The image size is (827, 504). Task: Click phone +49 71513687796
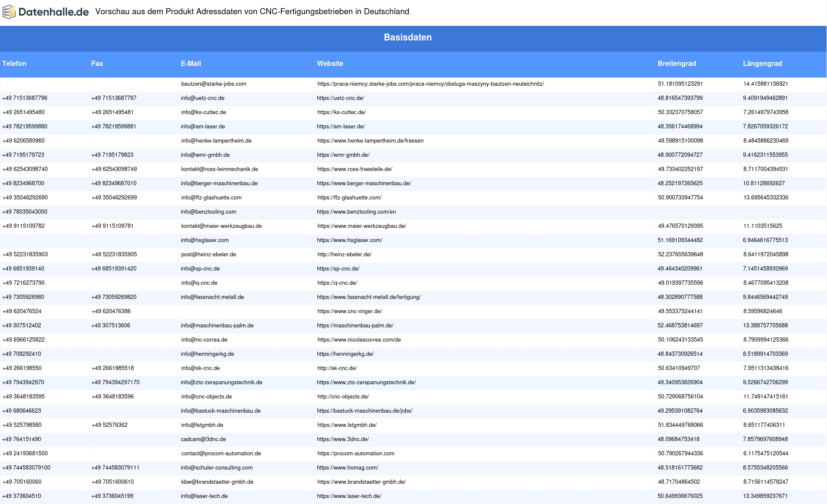pyautogui.click(x=25, y=98)
